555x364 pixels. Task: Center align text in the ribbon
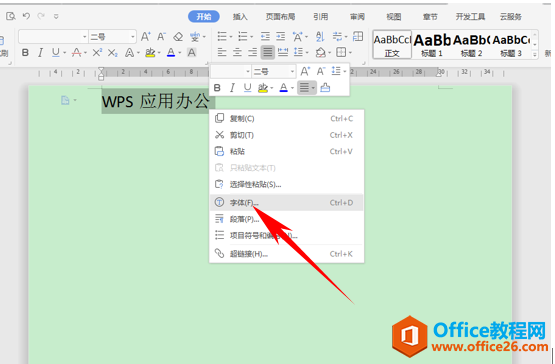[x=237, y=53]
